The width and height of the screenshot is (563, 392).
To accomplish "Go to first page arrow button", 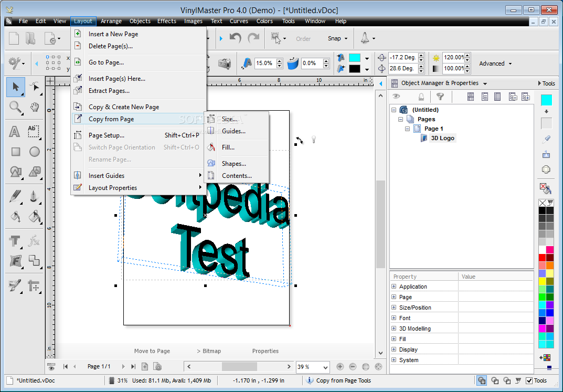I will pos(66,366).
